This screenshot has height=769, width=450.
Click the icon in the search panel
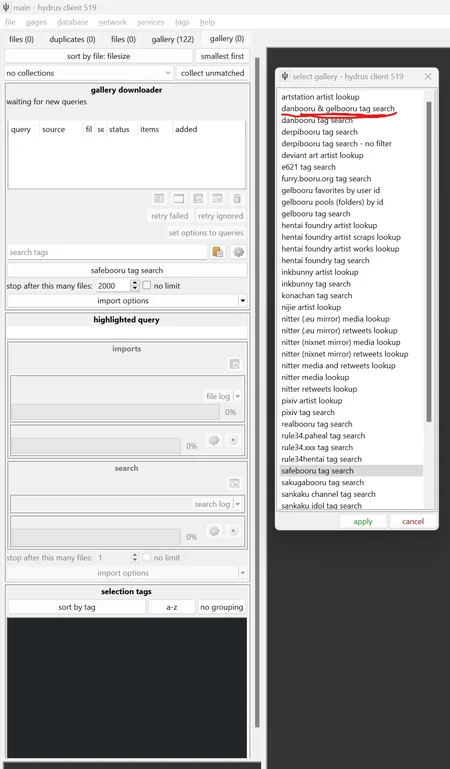click(234, 484)
